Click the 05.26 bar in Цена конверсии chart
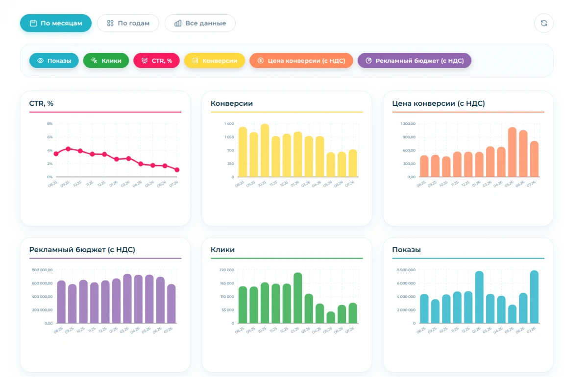 tap(513, 152)
